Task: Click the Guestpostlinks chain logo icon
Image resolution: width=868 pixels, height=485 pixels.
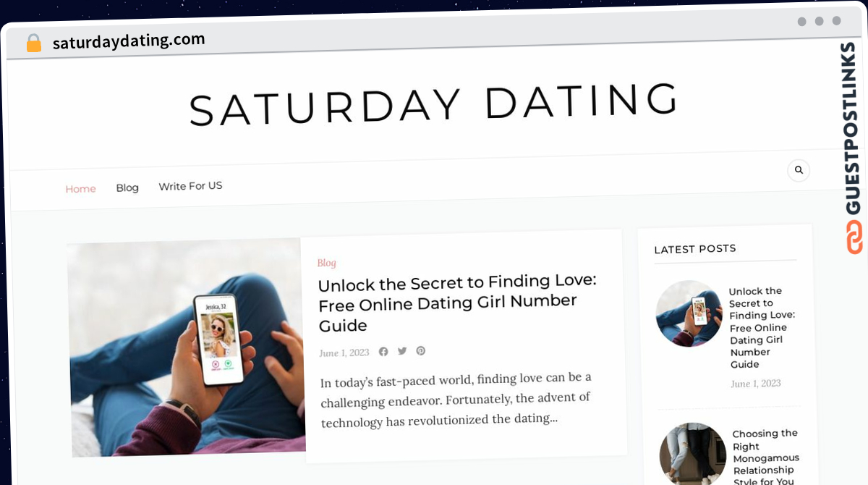Action: (x=854, y=237)
